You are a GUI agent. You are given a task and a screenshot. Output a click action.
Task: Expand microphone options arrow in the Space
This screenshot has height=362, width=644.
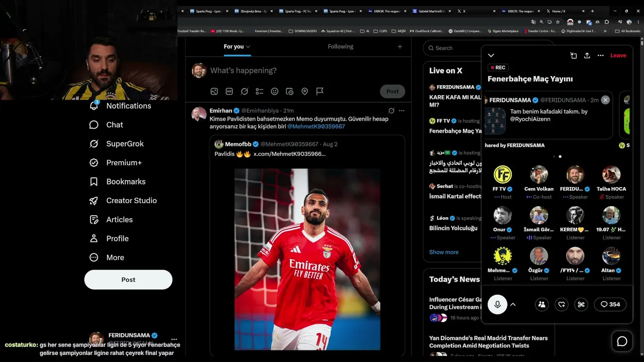pos(513,304)
